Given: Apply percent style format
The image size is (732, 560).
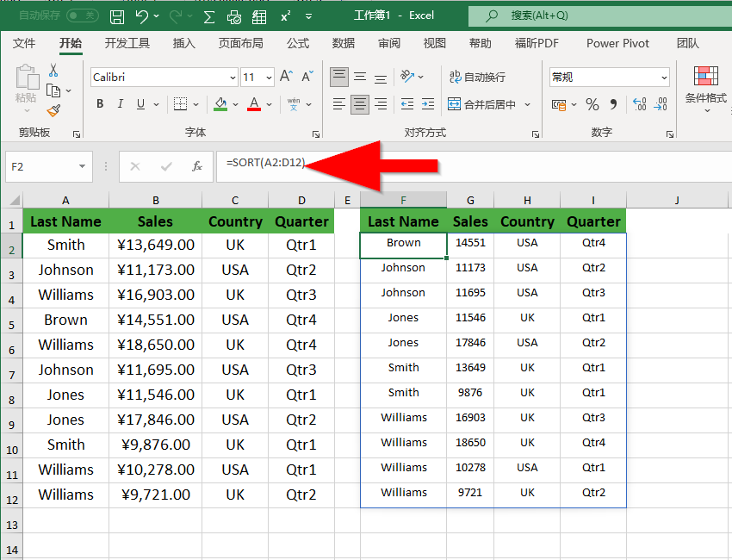Looking at the screenshot, I should (x=592, y=104).
